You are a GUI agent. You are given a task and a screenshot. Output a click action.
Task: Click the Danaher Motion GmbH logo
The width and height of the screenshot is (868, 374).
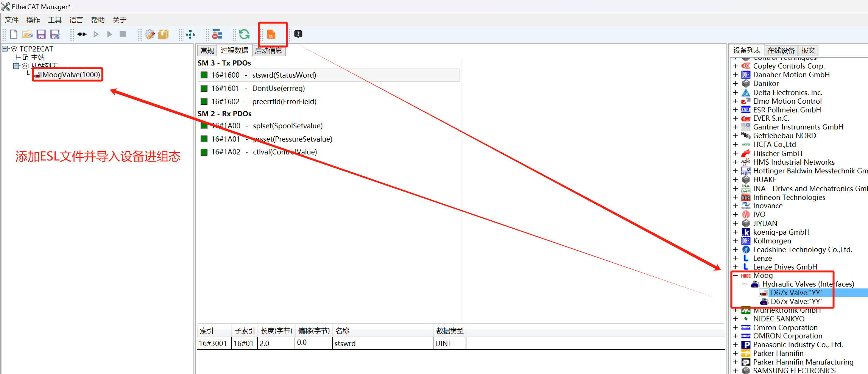(746, 75)
